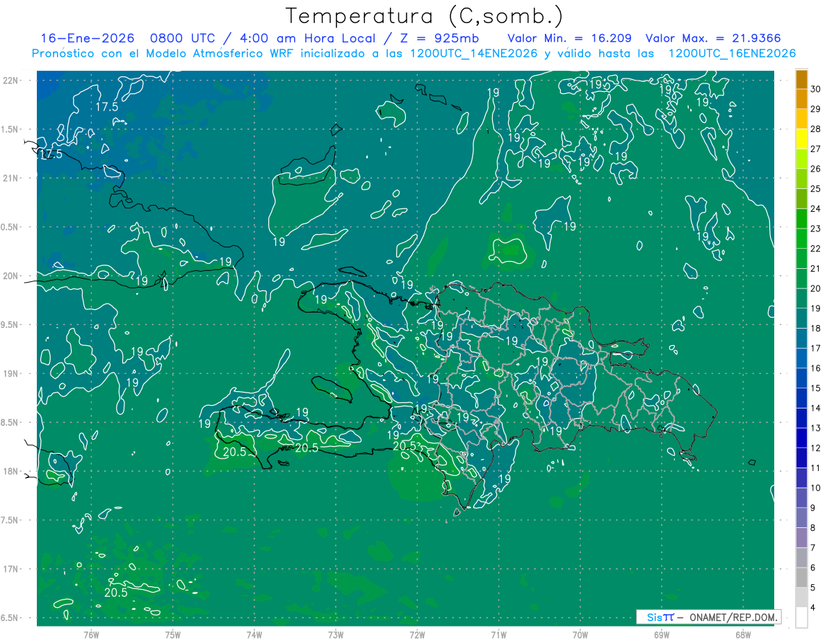Select the orange swatch between 29 and 30
The image size is (834, 644).
(x=801, y=99)
